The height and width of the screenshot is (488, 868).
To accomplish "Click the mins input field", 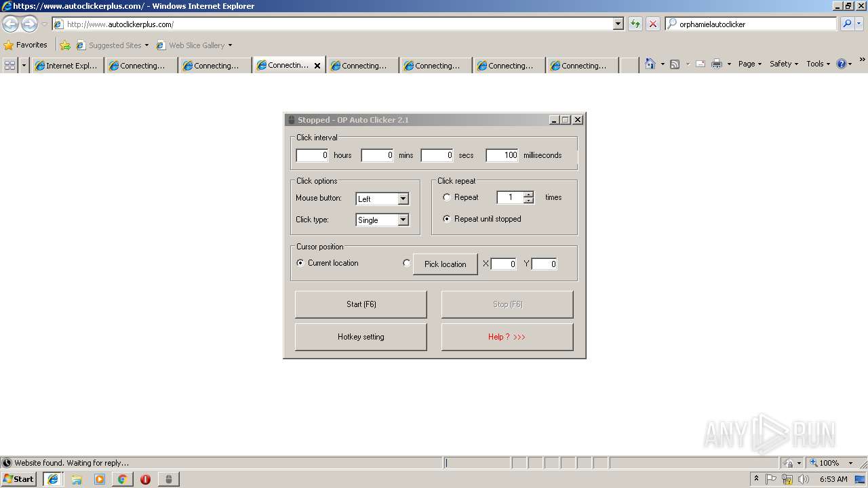I will [378, 155].
